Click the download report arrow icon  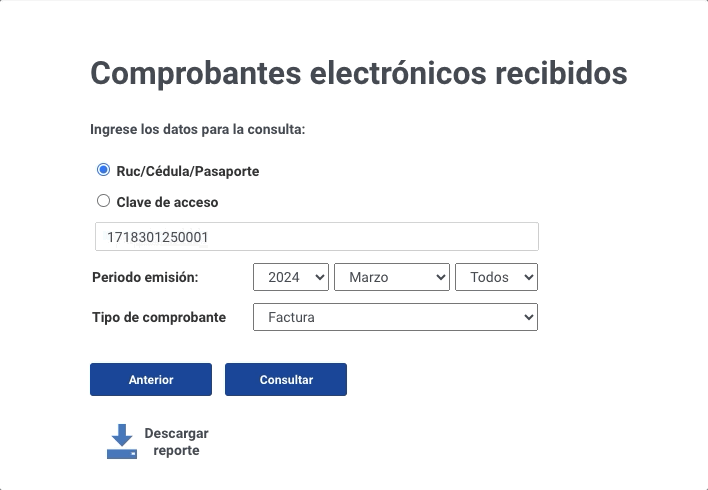coord(122,441)
